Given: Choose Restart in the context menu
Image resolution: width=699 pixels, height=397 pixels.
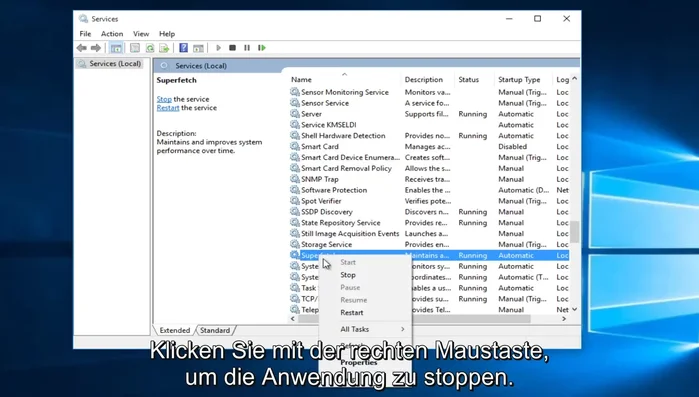Looking at the screenshot, I should click(x=366, y=312).
